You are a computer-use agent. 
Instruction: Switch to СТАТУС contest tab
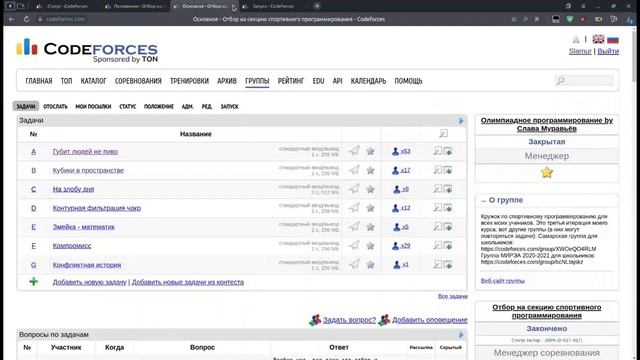(127, 107)
